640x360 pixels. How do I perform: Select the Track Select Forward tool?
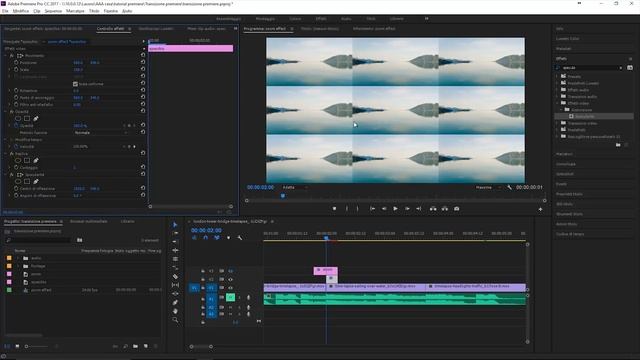coord(175,233)
